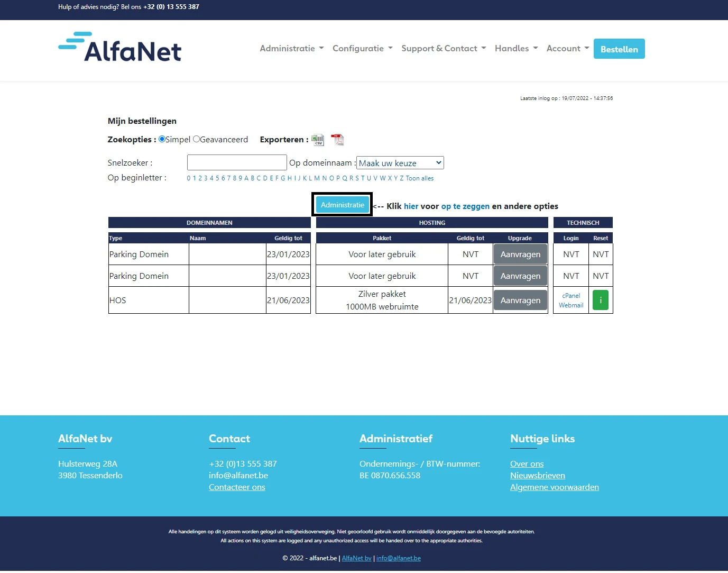Open the Support & Contact menu

coord(443,48)
